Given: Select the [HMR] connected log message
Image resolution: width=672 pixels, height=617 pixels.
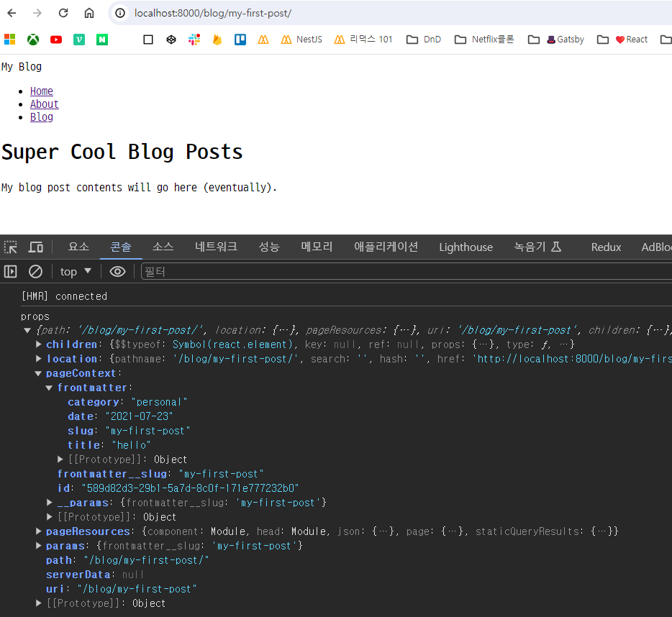Looking at the screenshot, I should pyautogui.click(x=64, y=296).
